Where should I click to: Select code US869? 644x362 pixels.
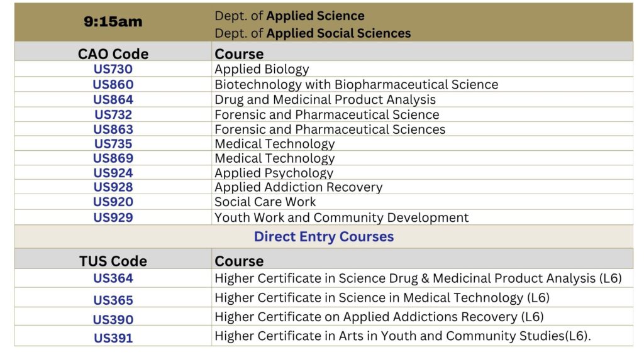(x=113, y=158)
